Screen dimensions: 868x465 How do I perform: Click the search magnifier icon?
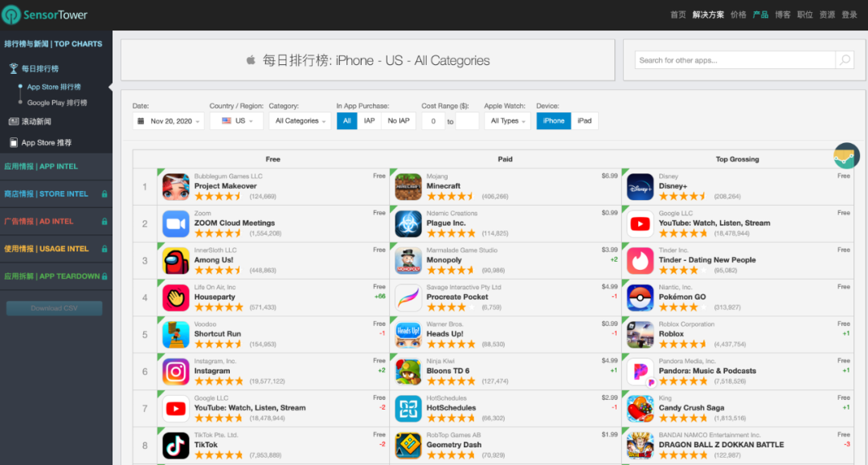pyautogui.click(x=844, y=59)
